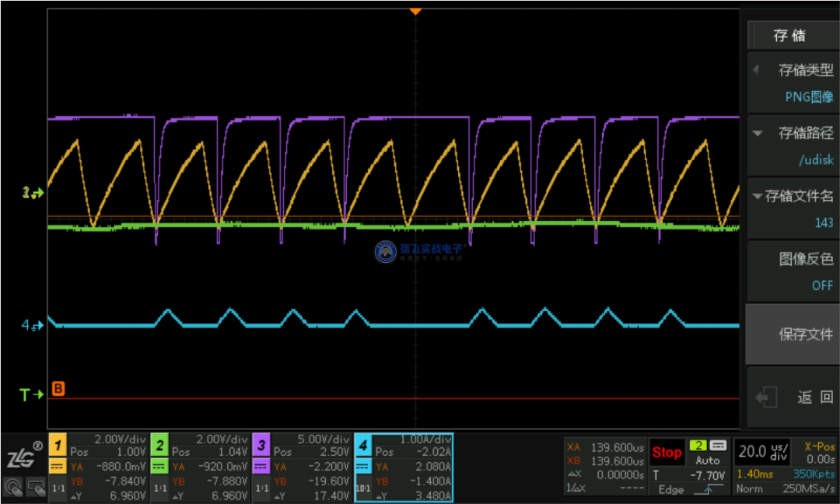Tap the touch-screen gesture icon beside it
Screen dimensions: 840x504
click(x=35, y=487)
